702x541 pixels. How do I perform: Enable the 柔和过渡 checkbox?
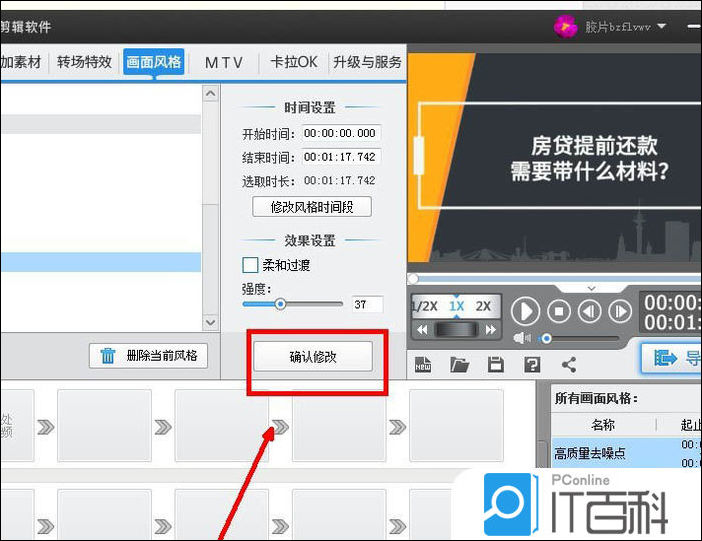pyautogui.click(x=250, y=265)
